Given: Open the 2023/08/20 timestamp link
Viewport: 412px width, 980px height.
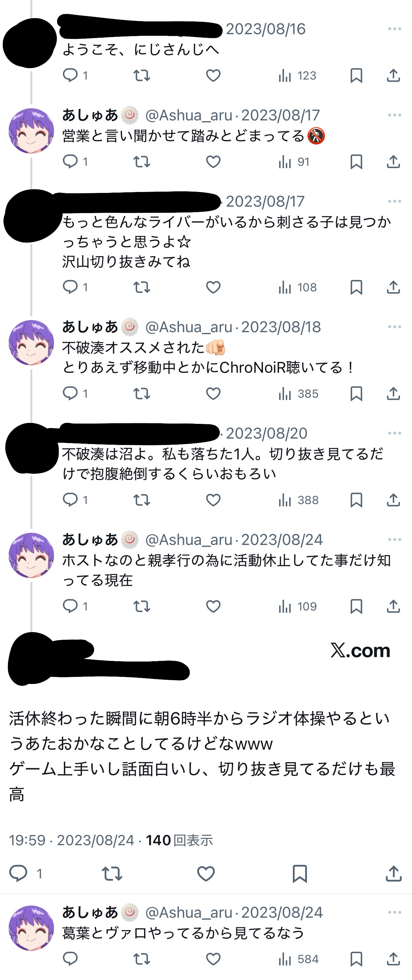Looking at the screenshot, I should point(266,433).
